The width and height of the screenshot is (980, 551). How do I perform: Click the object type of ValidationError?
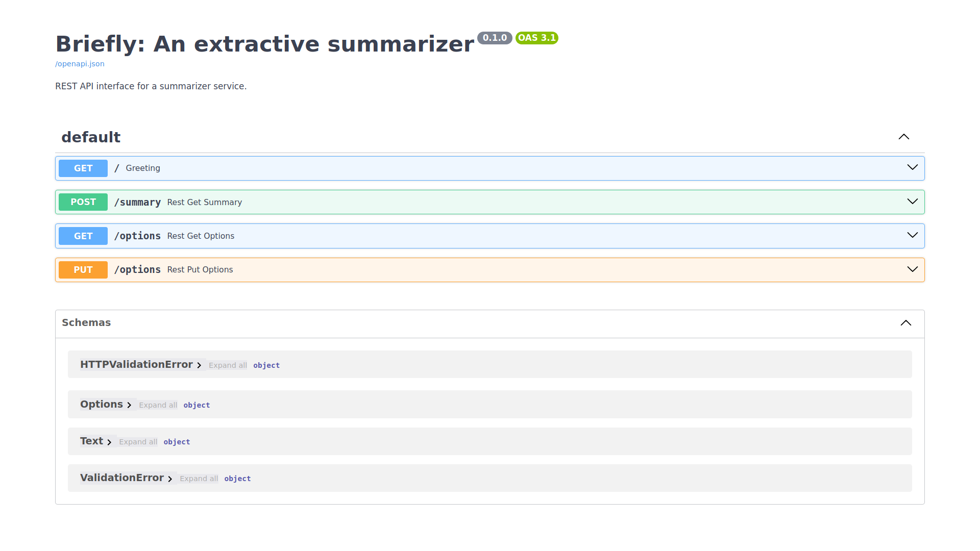pos(237,479)
